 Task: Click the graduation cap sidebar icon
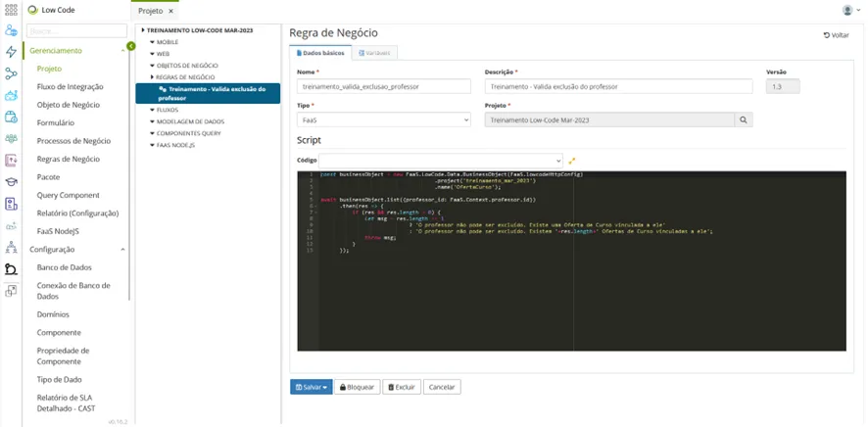11,182
